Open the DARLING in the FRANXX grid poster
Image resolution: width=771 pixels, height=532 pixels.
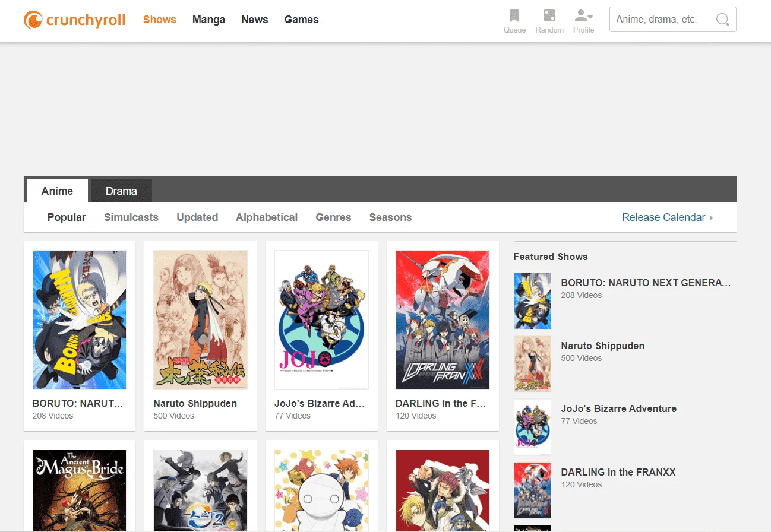pyautogui.click(x=443, y=320)
